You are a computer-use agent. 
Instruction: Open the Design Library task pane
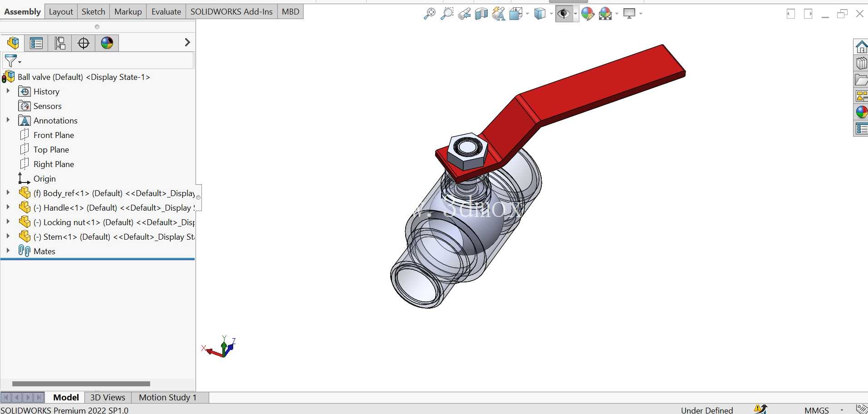pos(861,63)
